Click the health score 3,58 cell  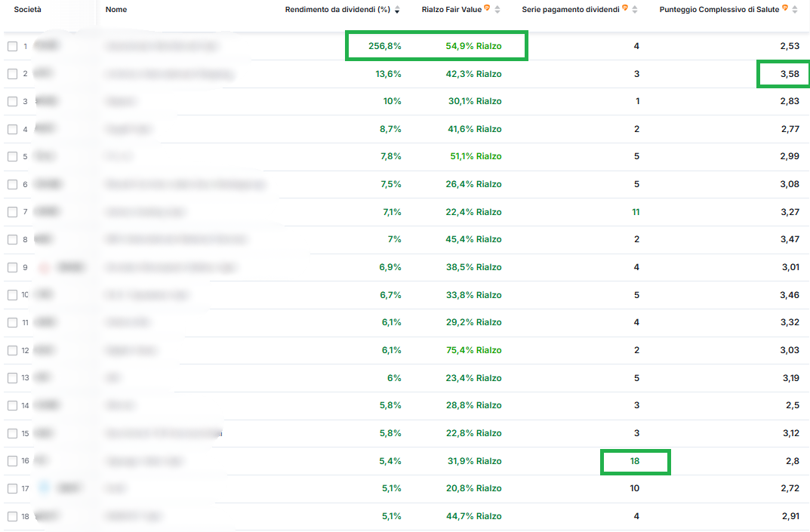[x=789, y=74]
